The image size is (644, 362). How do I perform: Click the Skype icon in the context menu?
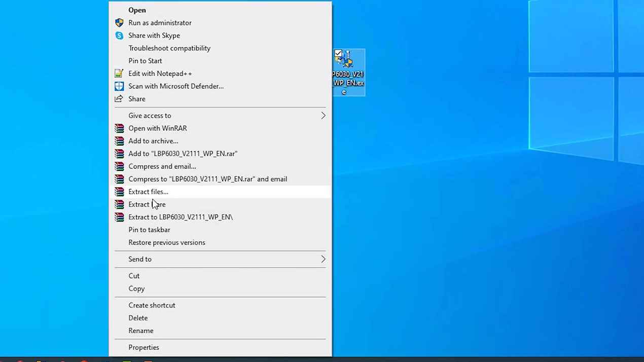coord(119,35)
